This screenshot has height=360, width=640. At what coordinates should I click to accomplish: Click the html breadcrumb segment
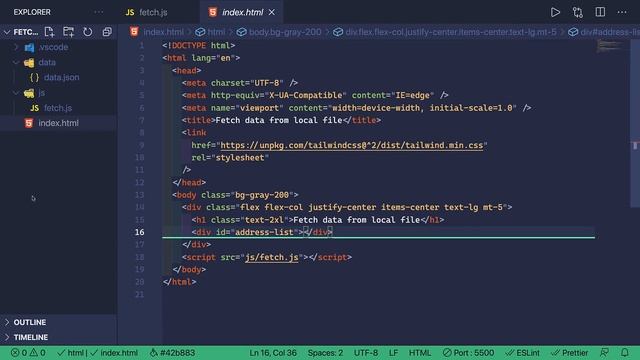(x=216, y=32)
